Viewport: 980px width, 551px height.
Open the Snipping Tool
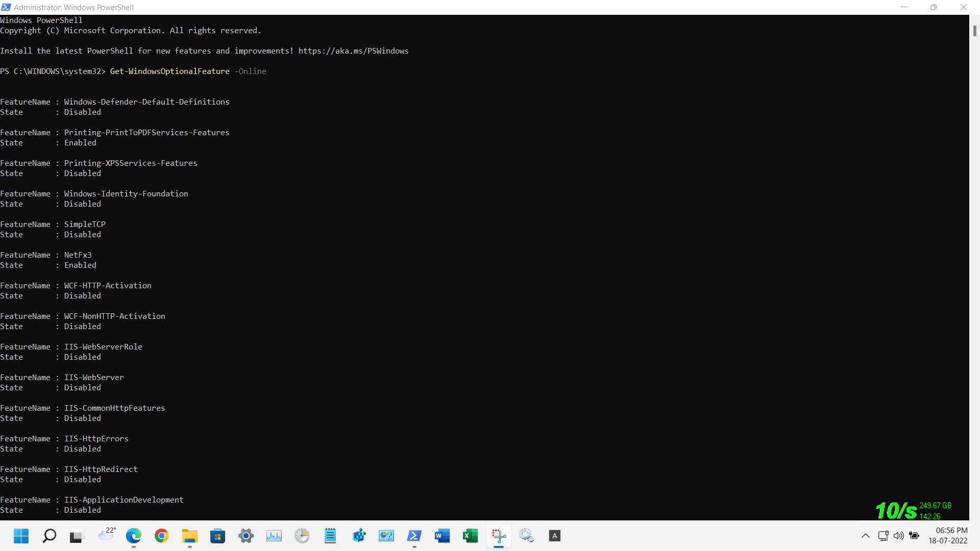click(499, 536)
